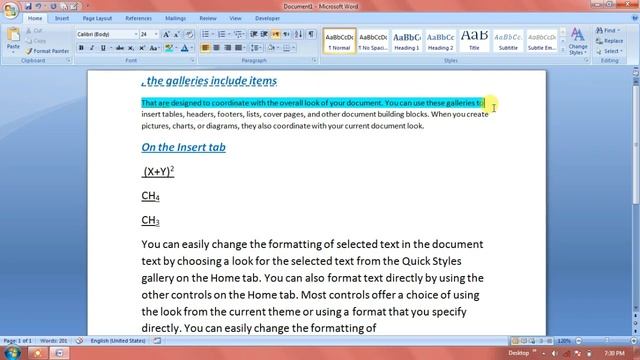Open the Windows Start menu
The image size is (640, 360).
coord(12,353)
